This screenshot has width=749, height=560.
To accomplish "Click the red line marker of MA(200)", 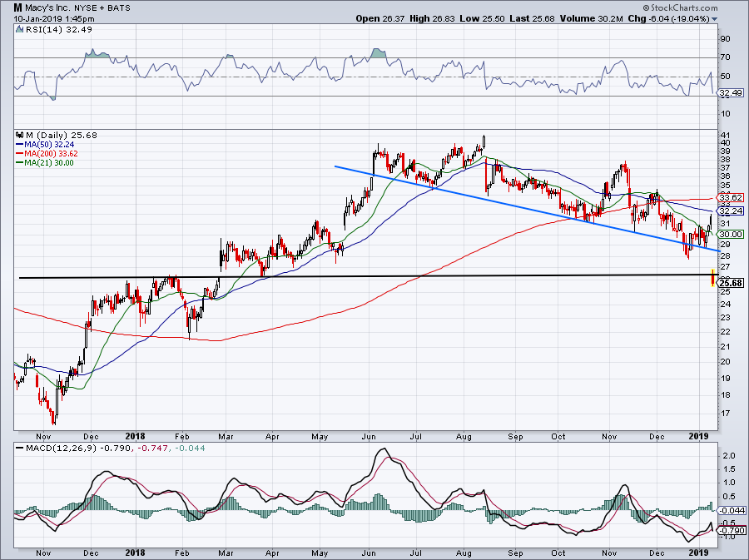I will (x=20, y=154).
